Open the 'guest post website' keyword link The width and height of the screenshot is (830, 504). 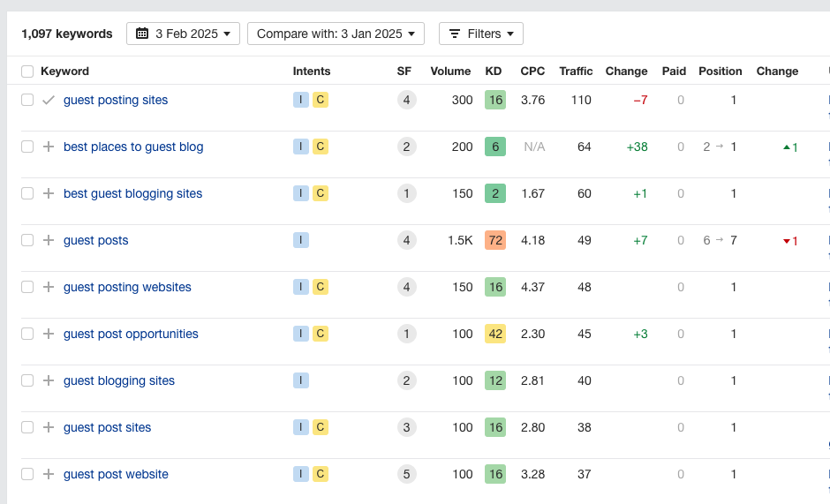pyautogui.click(x=116, y=474)
